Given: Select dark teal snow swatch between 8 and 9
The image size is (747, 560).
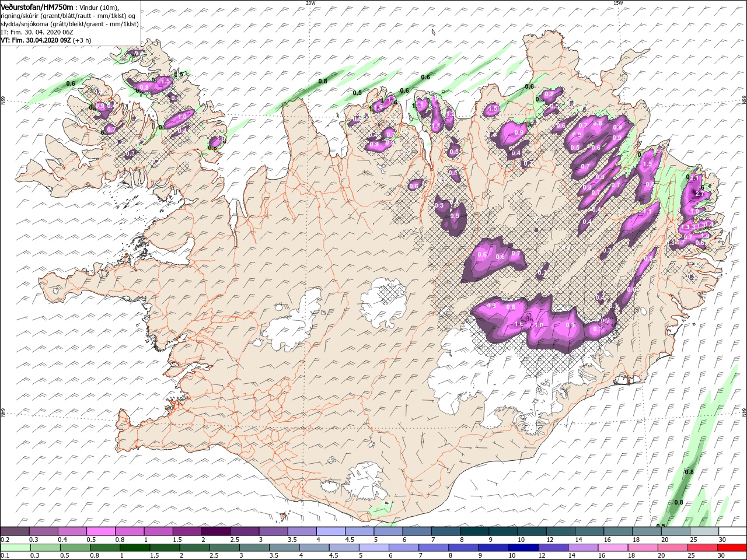Looking at the screenshot, I should click(x=474, y=531).
